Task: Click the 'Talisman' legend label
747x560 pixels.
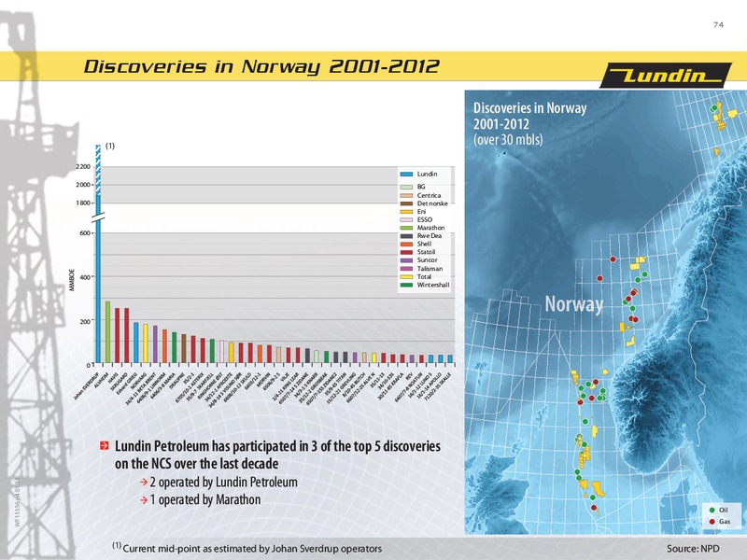Action: (430, 269)
